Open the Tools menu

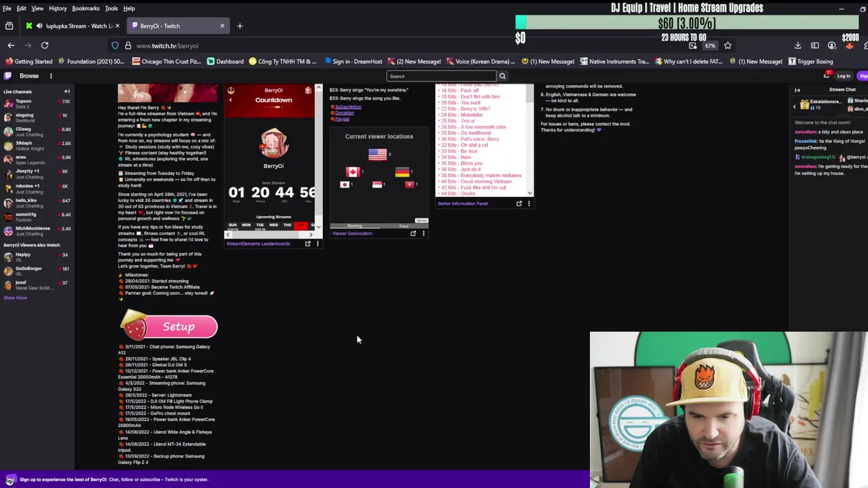[x=111, y=8]
